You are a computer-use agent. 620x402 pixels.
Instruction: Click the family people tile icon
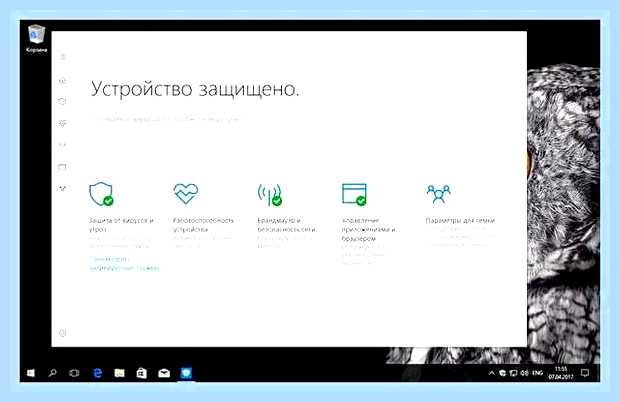tap(438, 194)
